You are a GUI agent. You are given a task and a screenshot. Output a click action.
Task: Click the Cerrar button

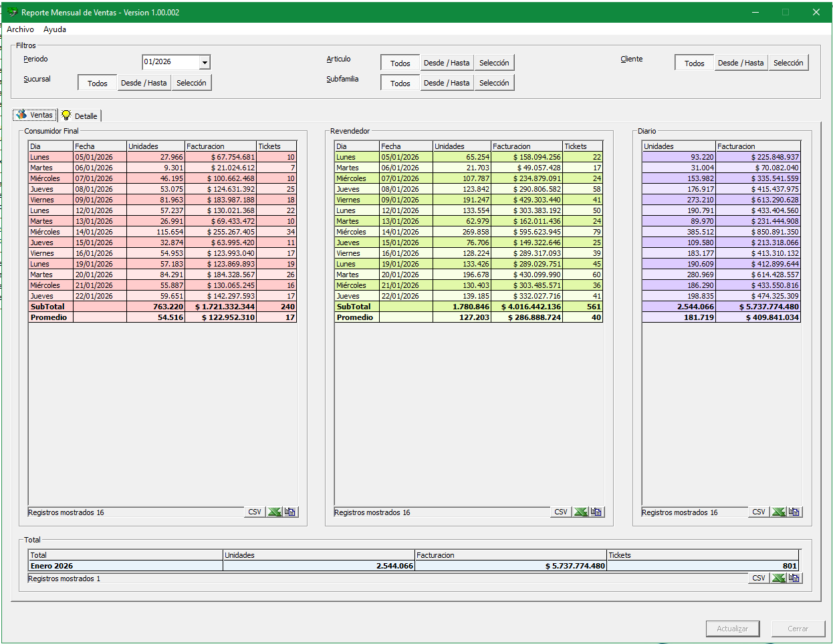coord(798,629)
